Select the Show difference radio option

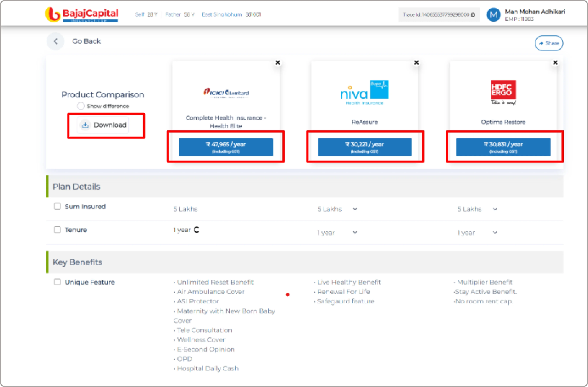81,106
